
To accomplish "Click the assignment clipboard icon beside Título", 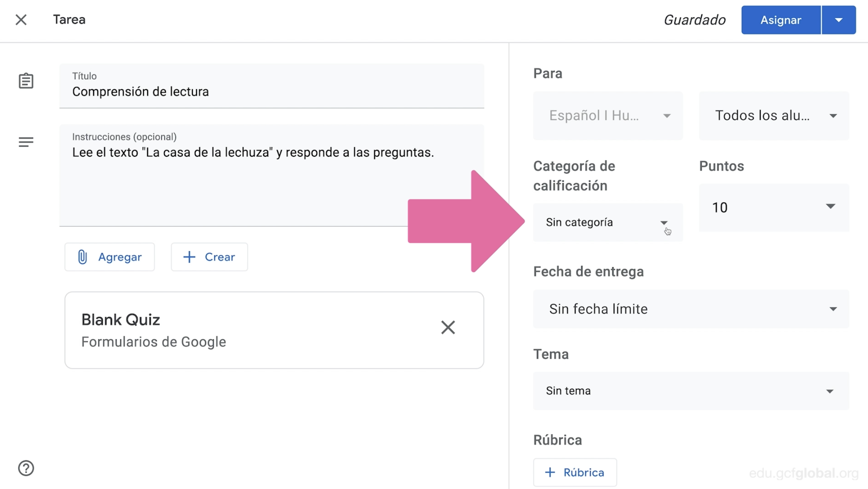I will (26, 81).
